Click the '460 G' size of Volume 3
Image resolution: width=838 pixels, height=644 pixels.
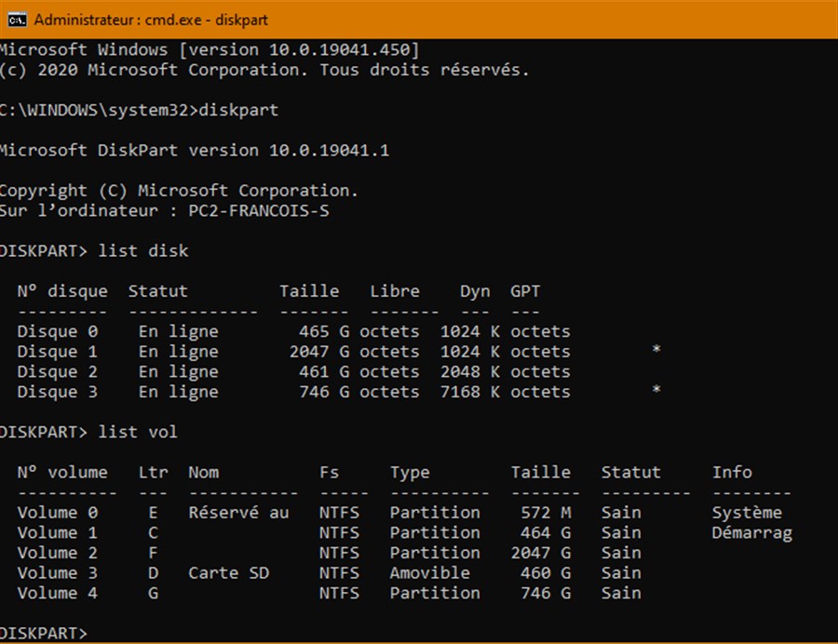point(546,573)
